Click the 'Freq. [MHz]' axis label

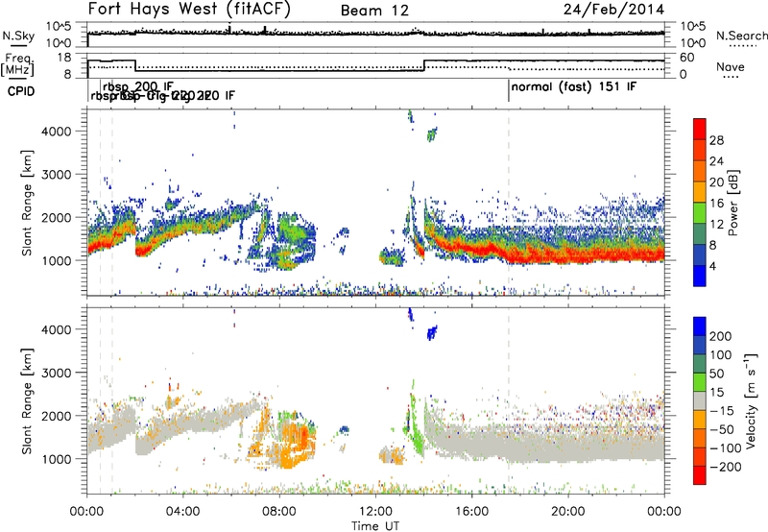tap(17, 64)
